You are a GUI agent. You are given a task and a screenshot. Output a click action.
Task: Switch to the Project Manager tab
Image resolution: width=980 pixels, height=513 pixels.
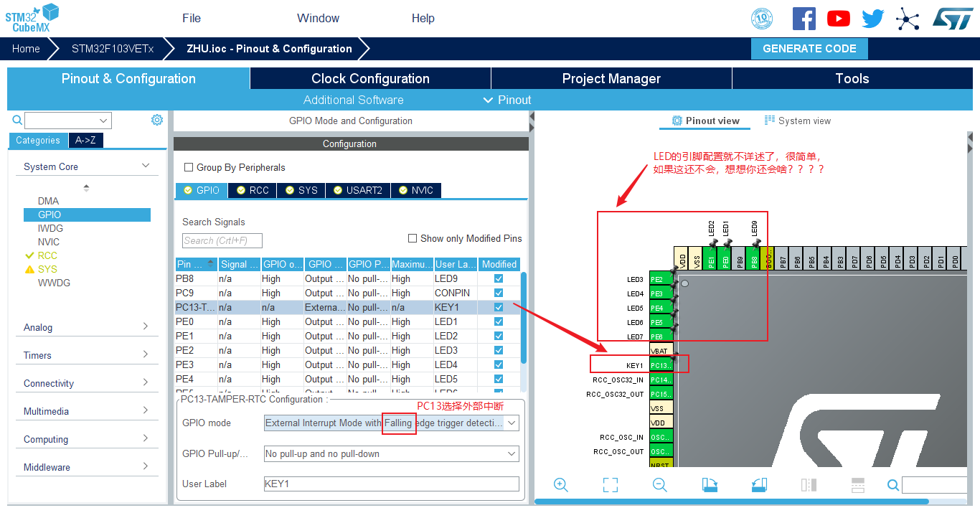(611, 78)
